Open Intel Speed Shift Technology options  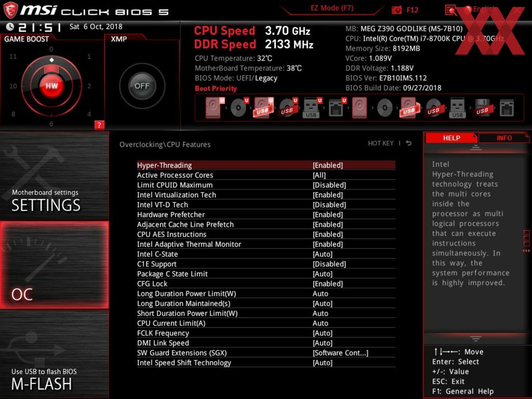point(266,363)
